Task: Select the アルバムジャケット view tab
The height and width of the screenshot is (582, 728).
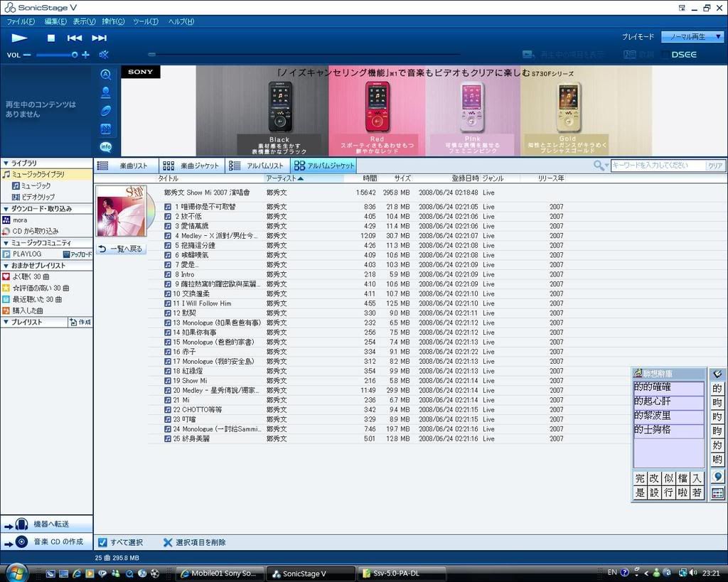Action: pos(324,166)
